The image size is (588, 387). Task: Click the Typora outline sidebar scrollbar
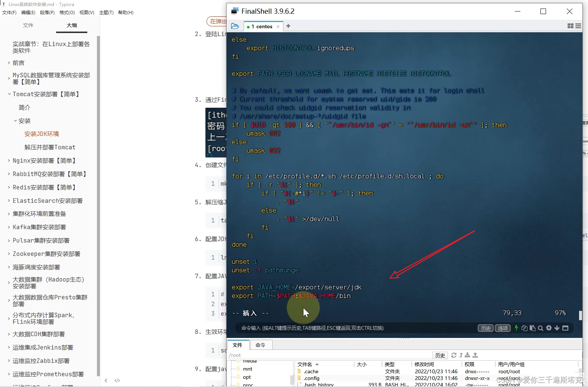98,206
